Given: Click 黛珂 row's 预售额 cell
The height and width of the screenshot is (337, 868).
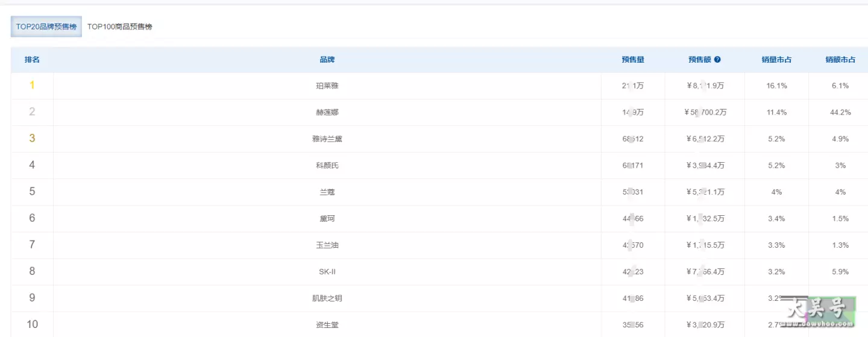Looking at the screenshot, I should pos(705,219).
